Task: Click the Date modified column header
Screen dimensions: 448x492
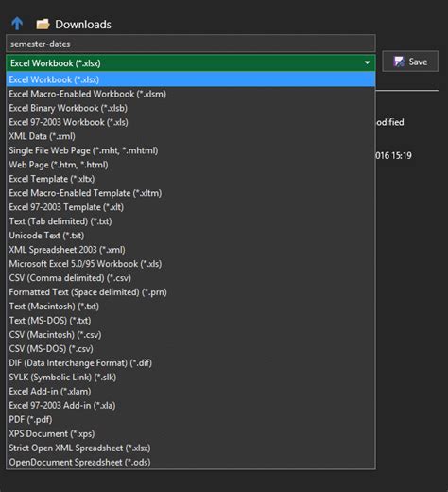Action: 390,122
